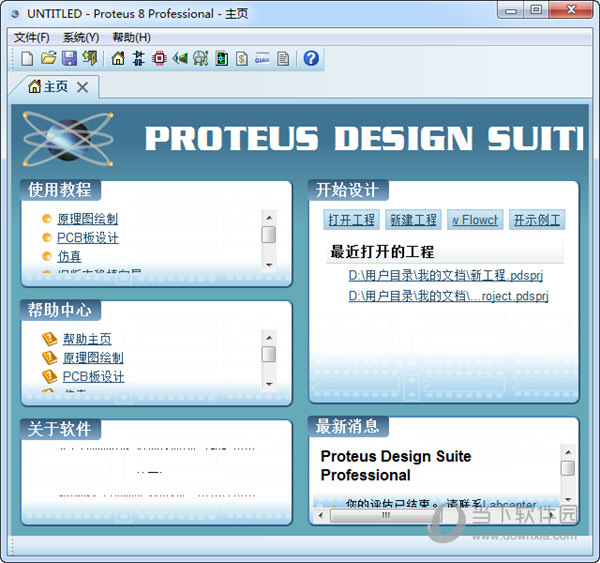Open the 文件(F) menu
The height and width of the screenshot is (563, 600).
[x=32, y=38]
